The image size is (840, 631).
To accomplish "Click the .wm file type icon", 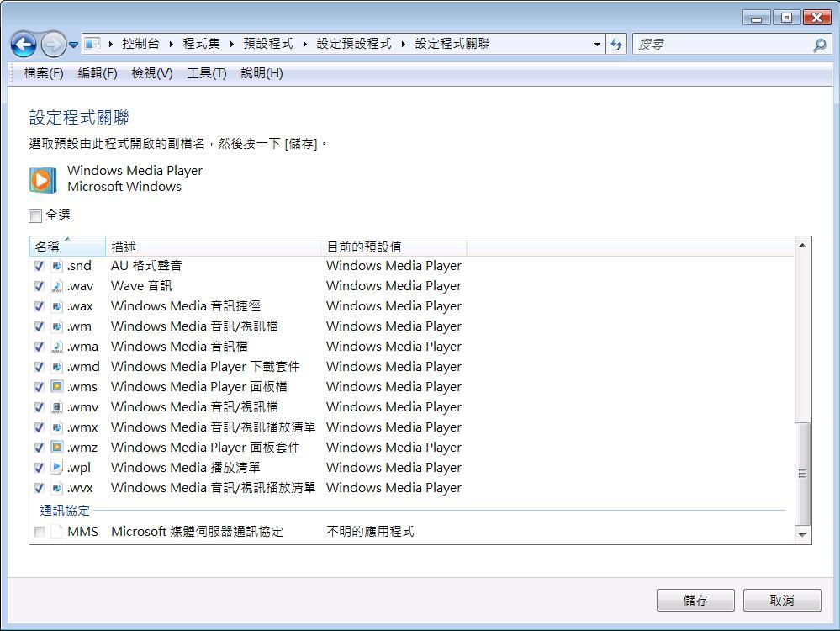I will [57, 326].
